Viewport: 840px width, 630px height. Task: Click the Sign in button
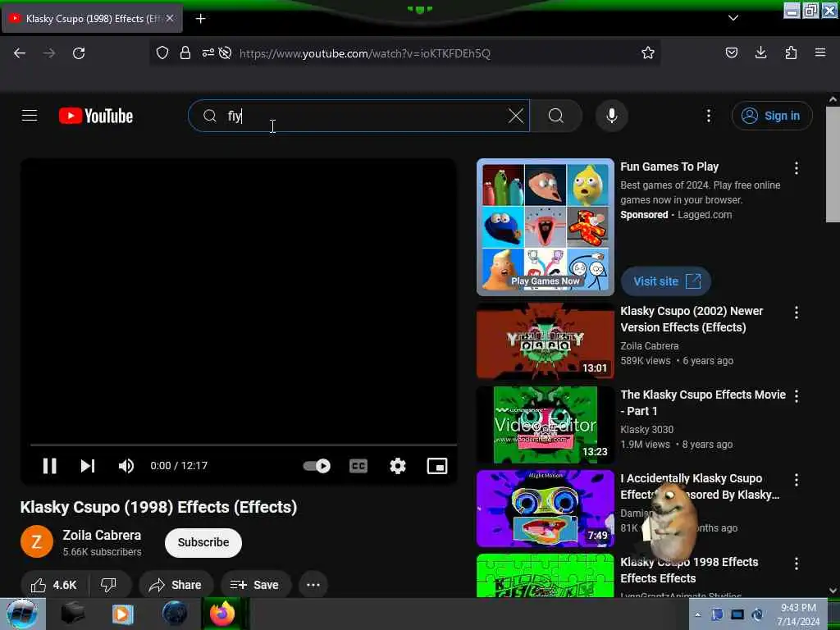pyautogui.click(x=772, y=116)
